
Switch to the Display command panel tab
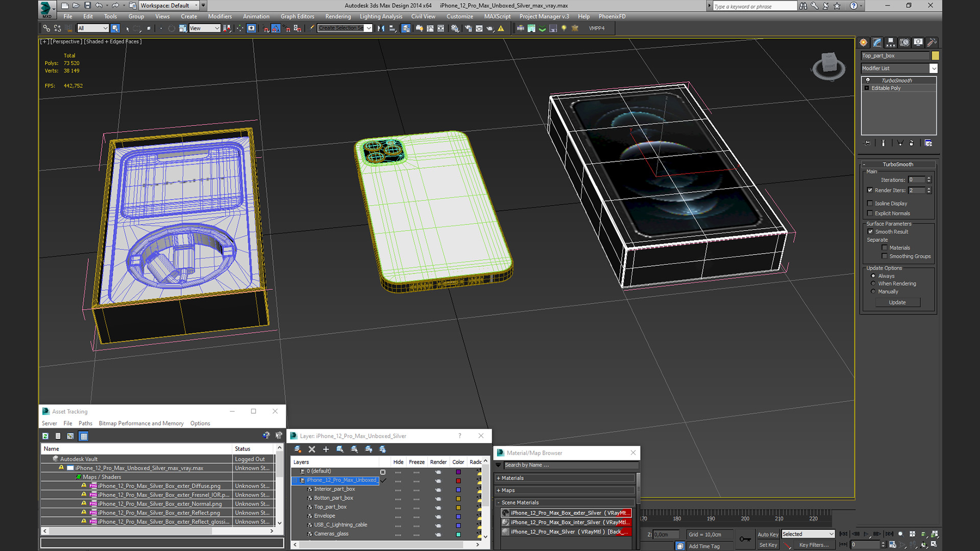918,42
